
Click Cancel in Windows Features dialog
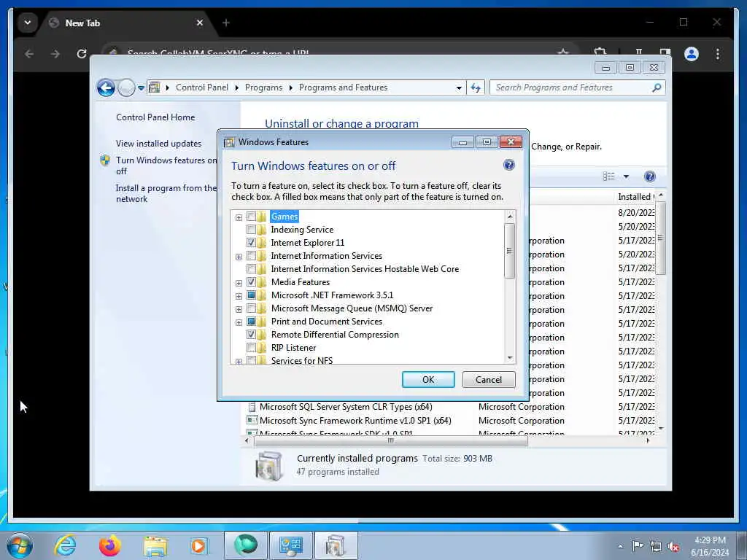pos(488,379)
